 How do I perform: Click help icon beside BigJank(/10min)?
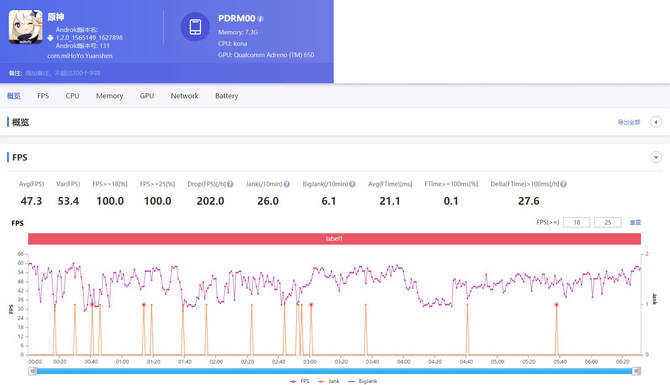point(352,184)
